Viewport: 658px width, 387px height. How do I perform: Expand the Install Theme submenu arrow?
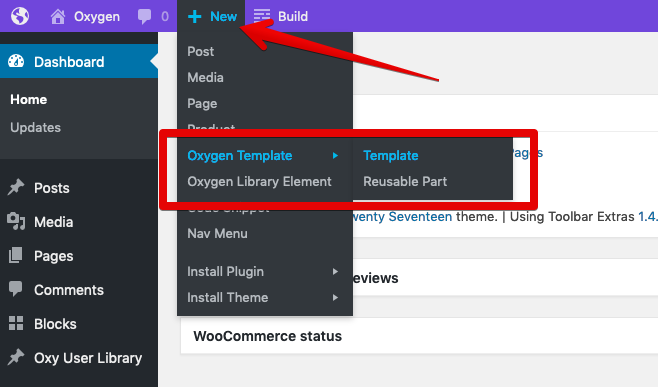[x=335, y=298]
